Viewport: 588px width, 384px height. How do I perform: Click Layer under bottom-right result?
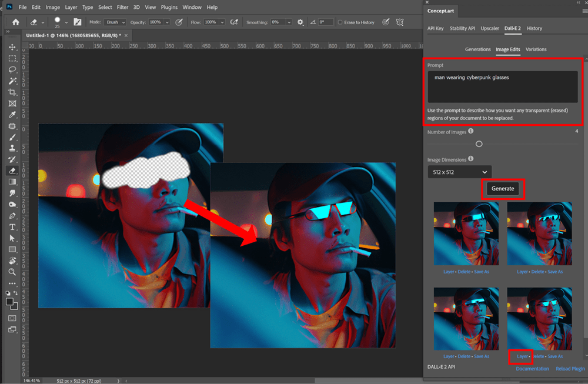[x=522, y=356]
